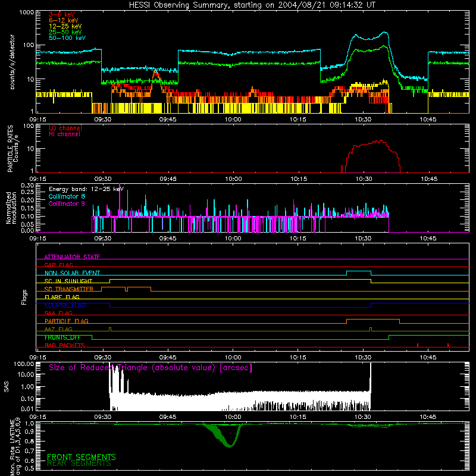
Task: Click the 0.30 label on modulation axis
Action: [27, 185]
